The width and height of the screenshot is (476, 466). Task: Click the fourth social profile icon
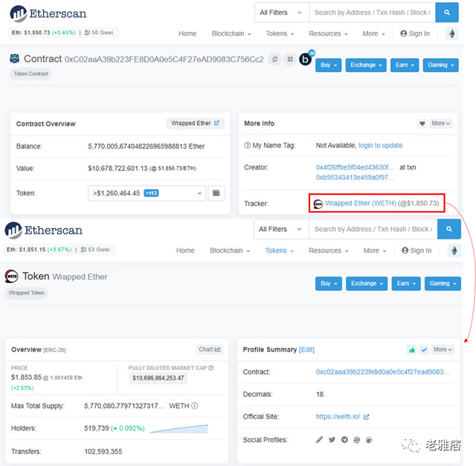(357, 440)
